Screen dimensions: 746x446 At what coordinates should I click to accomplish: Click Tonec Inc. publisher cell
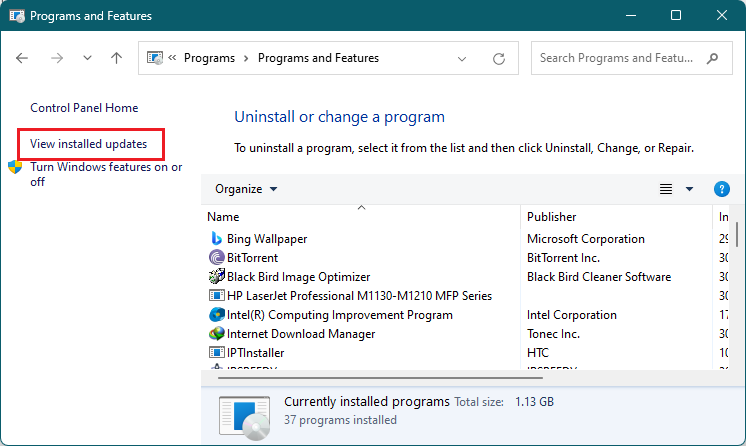point(553,334)
